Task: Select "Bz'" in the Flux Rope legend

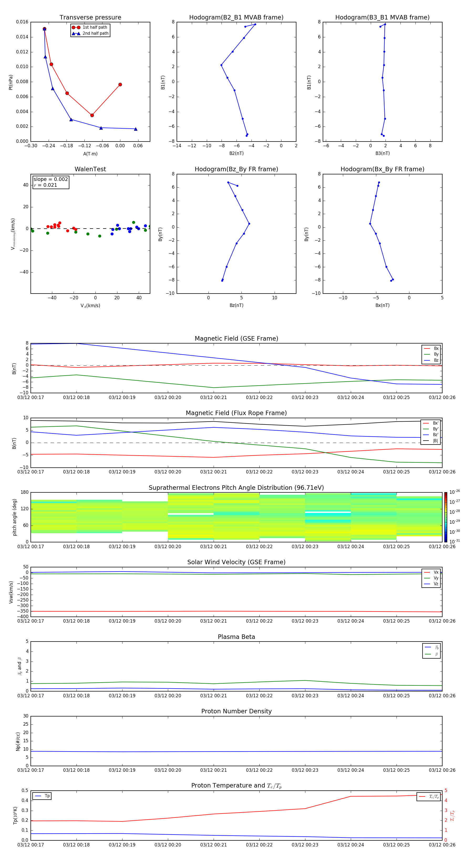Action: pos(431,435)
